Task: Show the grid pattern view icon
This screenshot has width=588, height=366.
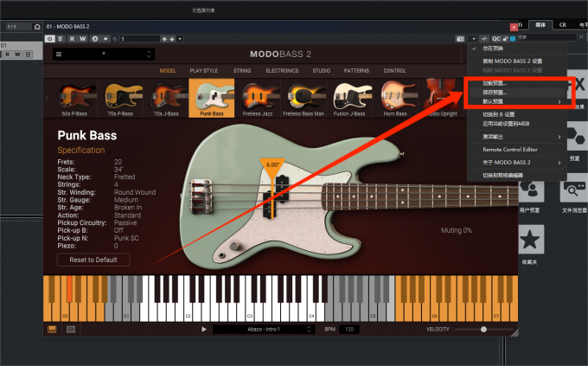Action: [71, 329]
